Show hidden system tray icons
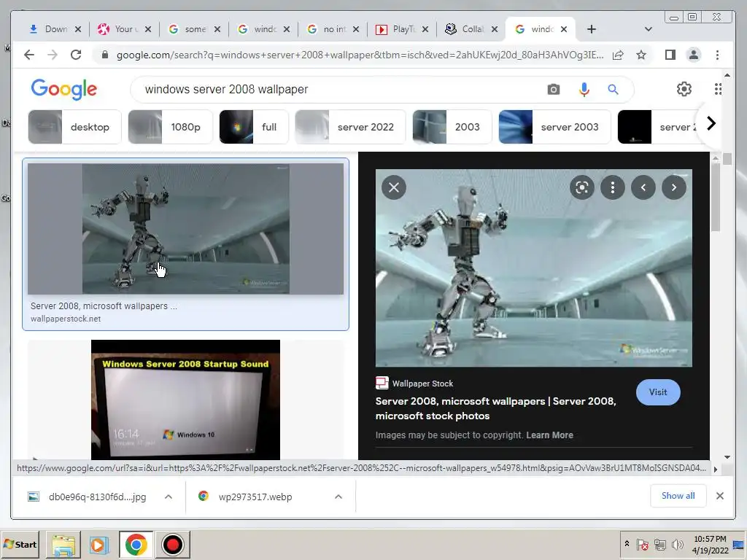 click(x=627, y=543)
